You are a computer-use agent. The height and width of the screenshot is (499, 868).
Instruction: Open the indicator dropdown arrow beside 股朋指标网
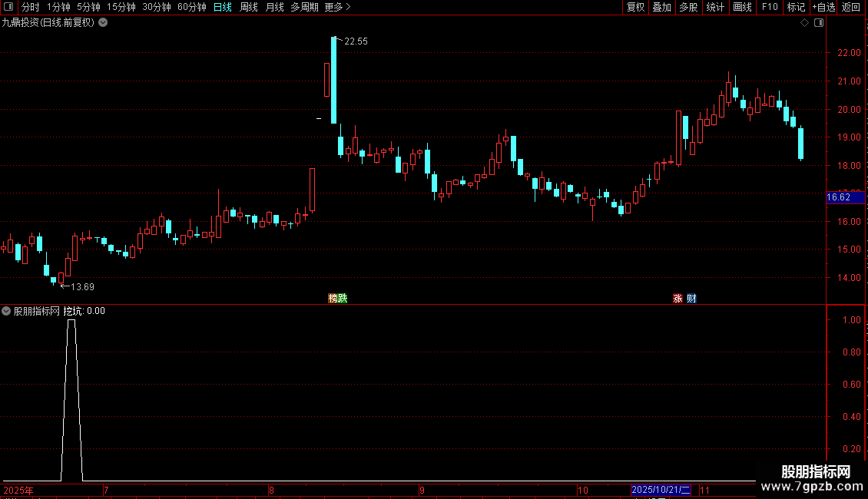coord(6,311)
